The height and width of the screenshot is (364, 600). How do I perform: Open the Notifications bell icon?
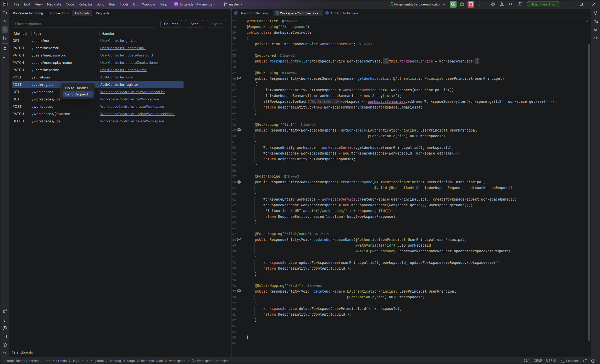(x=596, y=13)
